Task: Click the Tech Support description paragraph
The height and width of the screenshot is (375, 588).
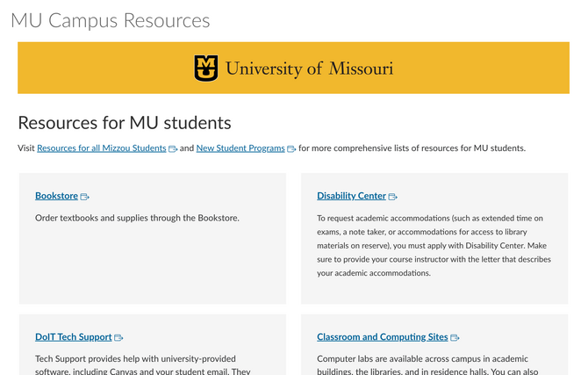Action: click(x=143, y=363)
